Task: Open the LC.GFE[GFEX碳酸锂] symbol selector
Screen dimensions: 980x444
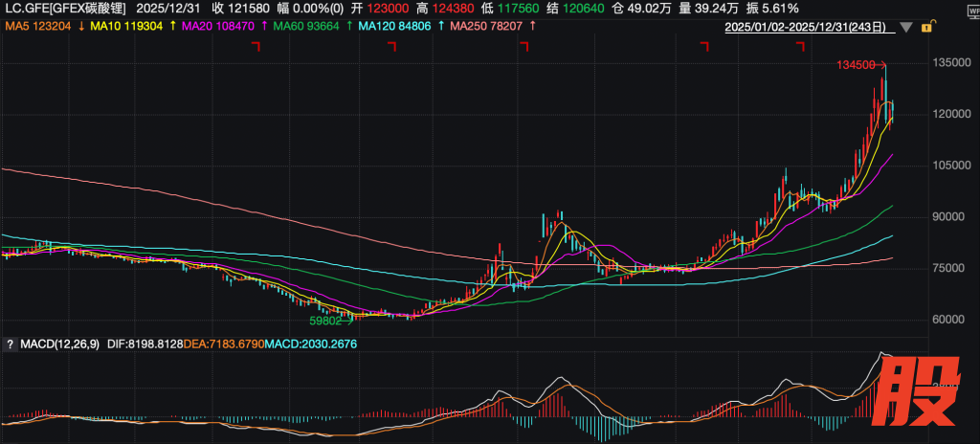Action: click(x=64, y=9)
